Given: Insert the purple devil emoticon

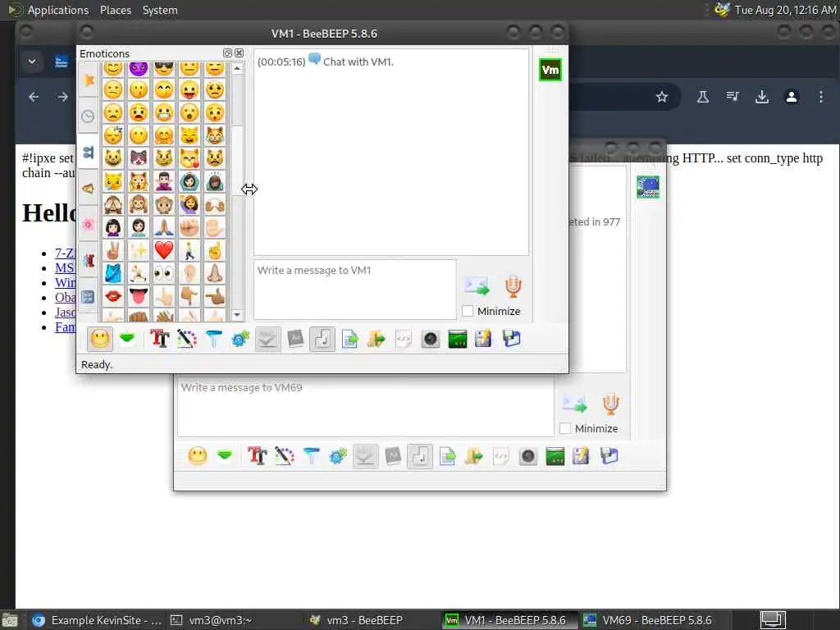Looking at the screenshot, I should pos(138,69).
